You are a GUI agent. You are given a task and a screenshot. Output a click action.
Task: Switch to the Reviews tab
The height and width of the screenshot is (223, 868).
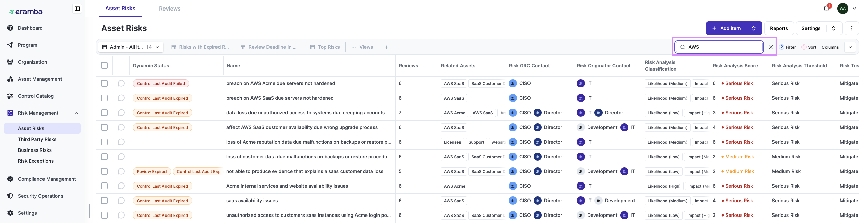(170, 9)
